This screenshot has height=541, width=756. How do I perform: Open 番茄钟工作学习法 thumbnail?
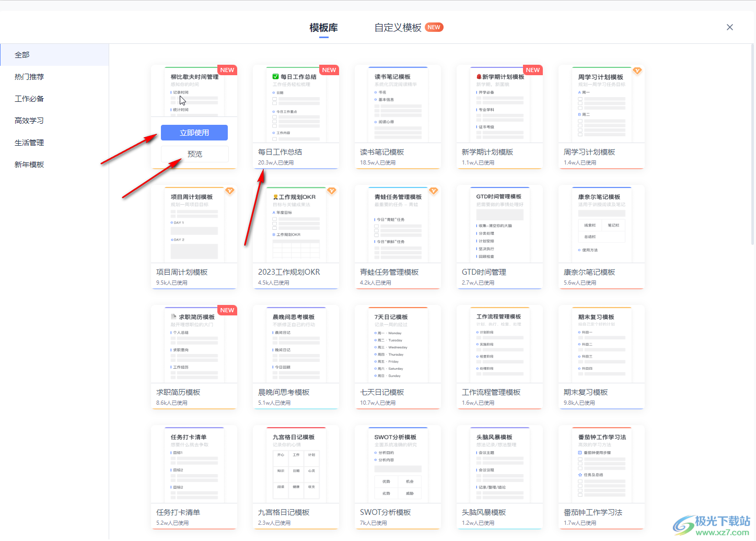[601, 464]
